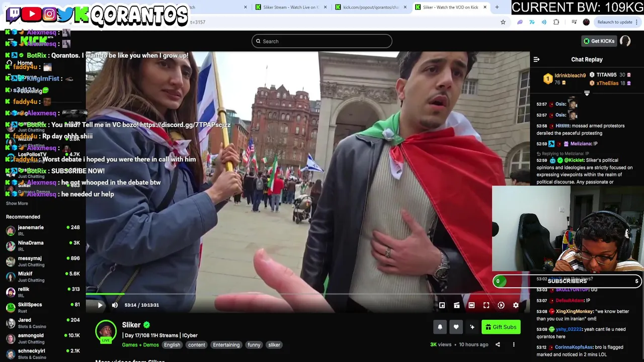Image resolution: width=644 pixels, height=362 pixels.
Task: Click the sparkle icon beside Gift Subs
Action: [472, 327]
